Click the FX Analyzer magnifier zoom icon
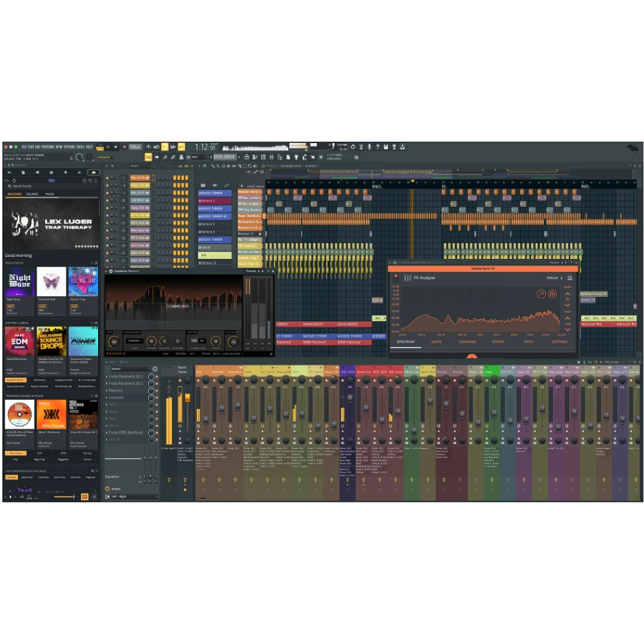This screenshot has width=644, height=644. (541, 293)
